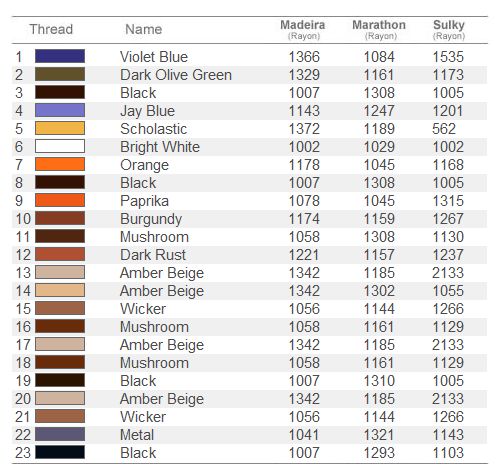This screenshot has width=500, height=474.
Task: Click the Madeira Rayon column header
Action: 303,29
